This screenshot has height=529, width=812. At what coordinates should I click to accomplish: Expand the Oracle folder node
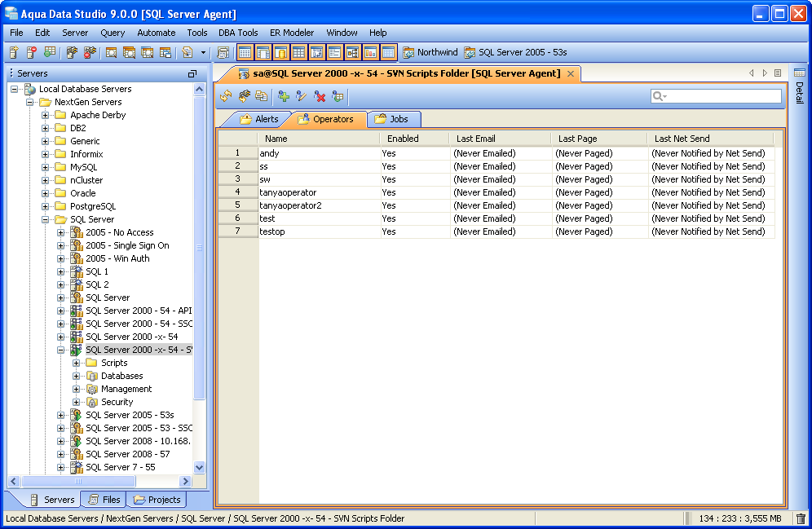point(46,193)
